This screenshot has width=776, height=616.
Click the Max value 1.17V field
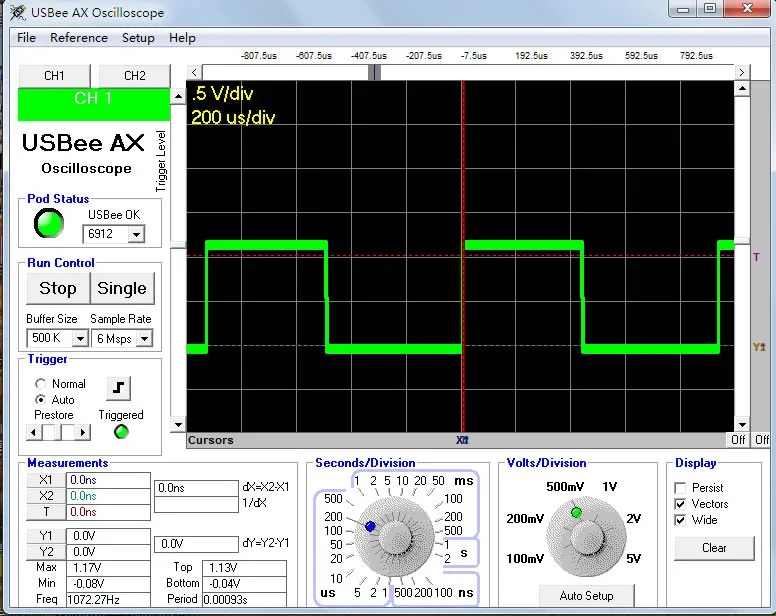(x=108, y=567)
